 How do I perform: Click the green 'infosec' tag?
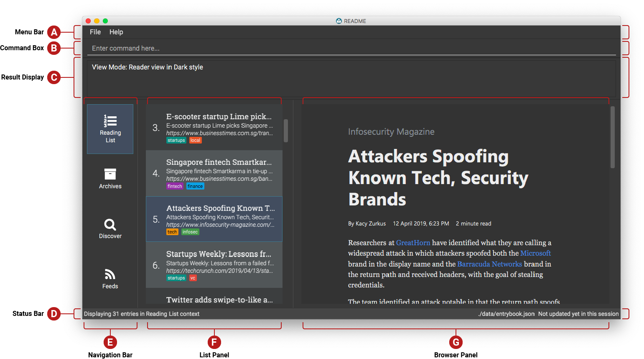coord(190,232)
